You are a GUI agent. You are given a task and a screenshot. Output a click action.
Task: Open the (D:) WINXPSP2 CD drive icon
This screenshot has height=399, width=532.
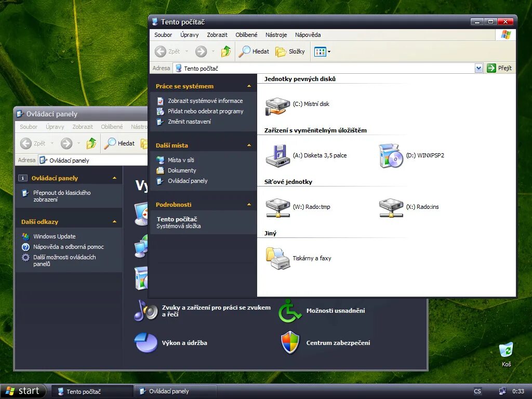(391, 156)
